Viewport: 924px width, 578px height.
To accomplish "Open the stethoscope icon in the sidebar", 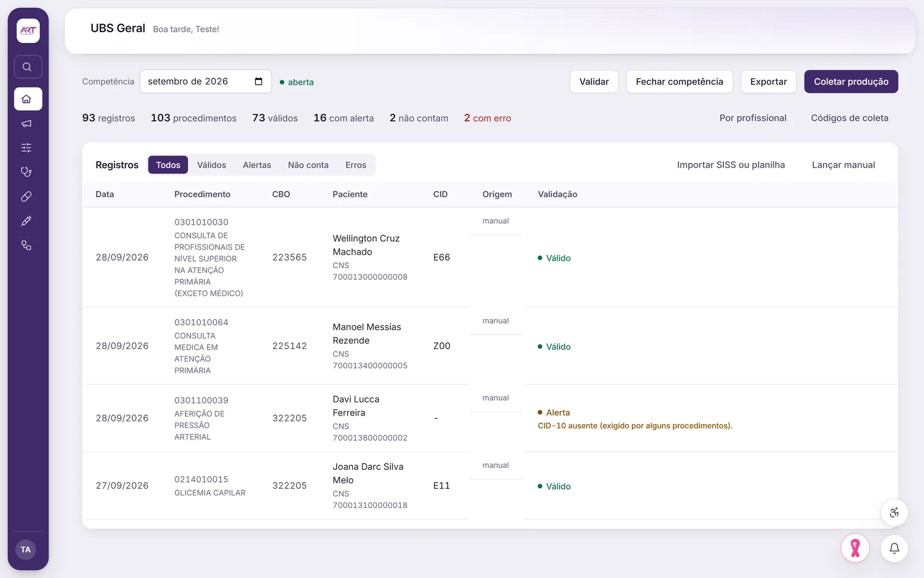I will pyautogui.click(x=27, y=172).
